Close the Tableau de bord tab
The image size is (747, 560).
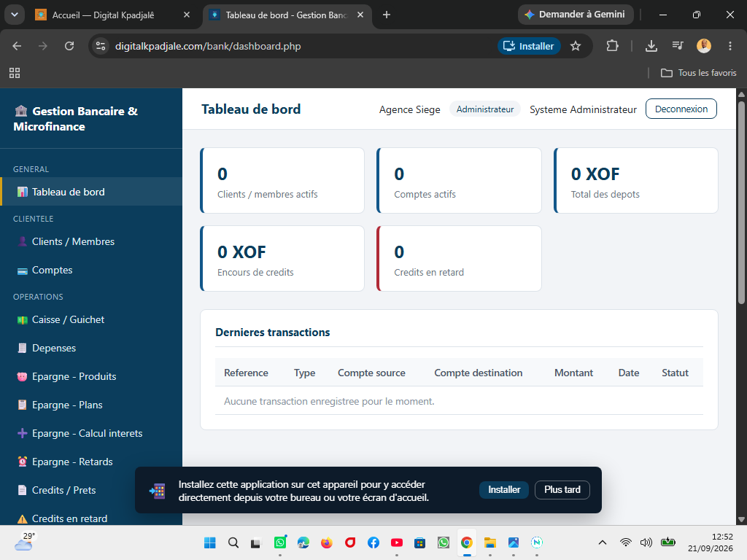tap(360, 15)
